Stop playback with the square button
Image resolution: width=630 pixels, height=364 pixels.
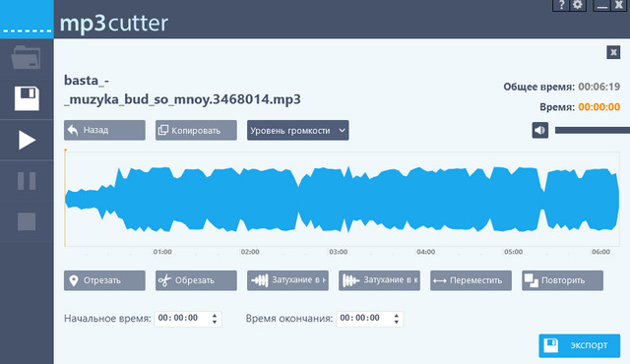27,221
